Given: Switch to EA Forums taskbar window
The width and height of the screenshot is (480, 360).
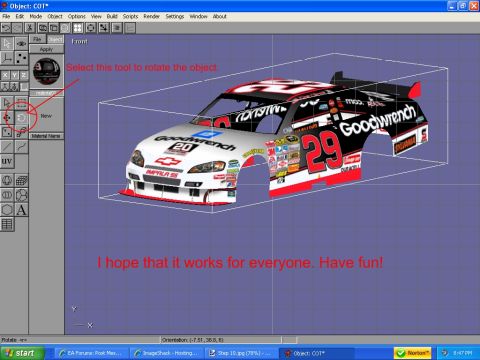Looking at the screenshot, I should pyautogui.click(x=91, y=353).
